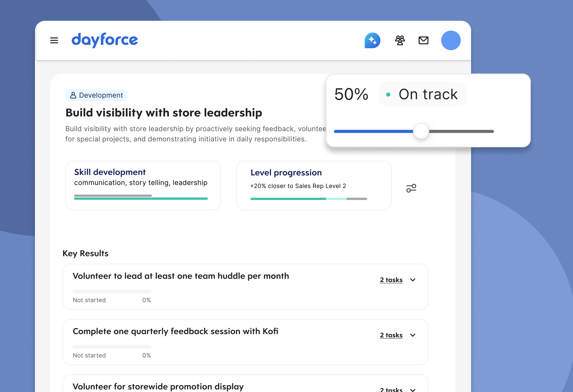Viewport: 573px width, 392px height.
Task: Click "Volunteer to lead at least one team huddle" title
Action: (181, 276)
